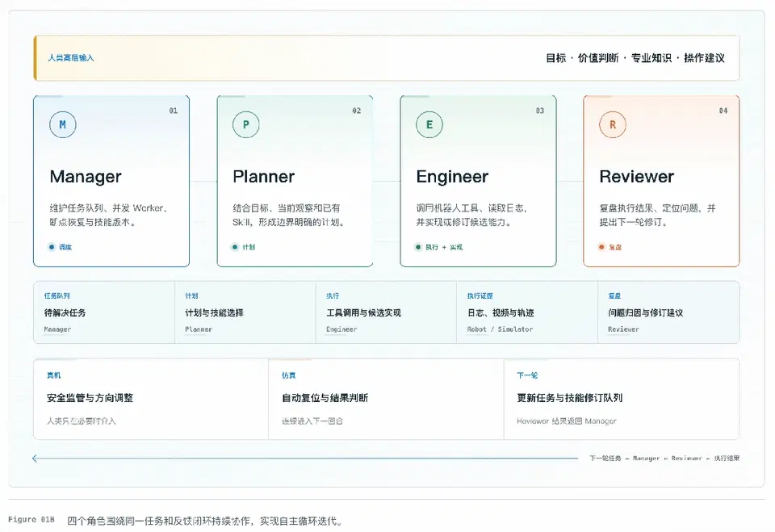This screenshot has height=532, width=775.
Task: Click the circular P icon on Planner card
Action: [246, 124]
